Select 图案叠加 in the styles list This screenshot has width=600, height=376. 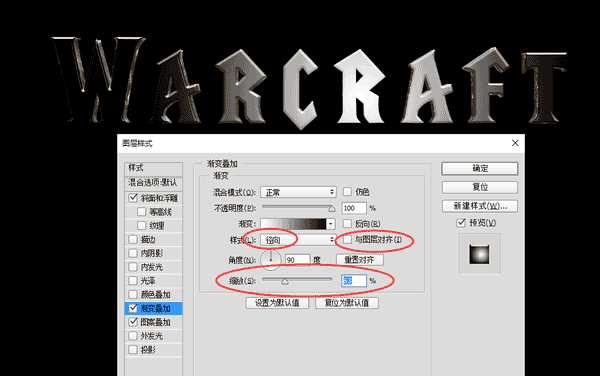154,322
